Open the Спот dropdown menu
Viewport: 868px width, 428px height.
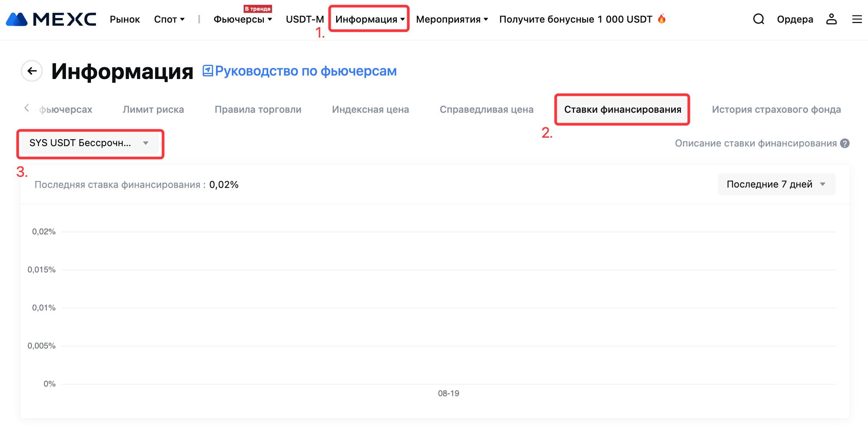169,19
